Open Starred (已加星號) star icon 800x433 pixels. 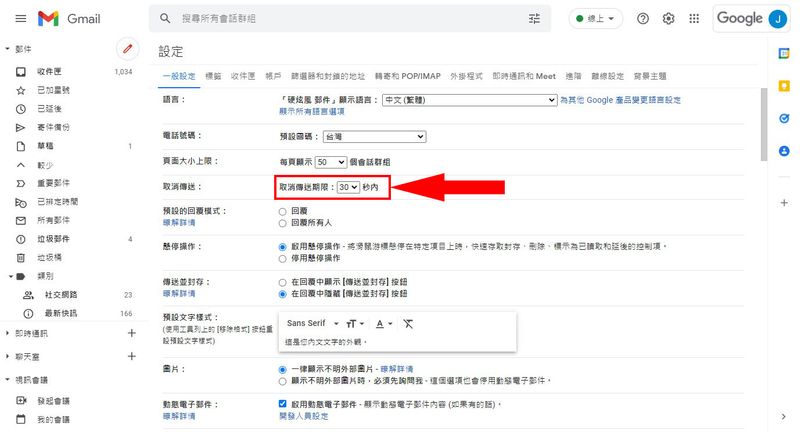tap(21, 90)
